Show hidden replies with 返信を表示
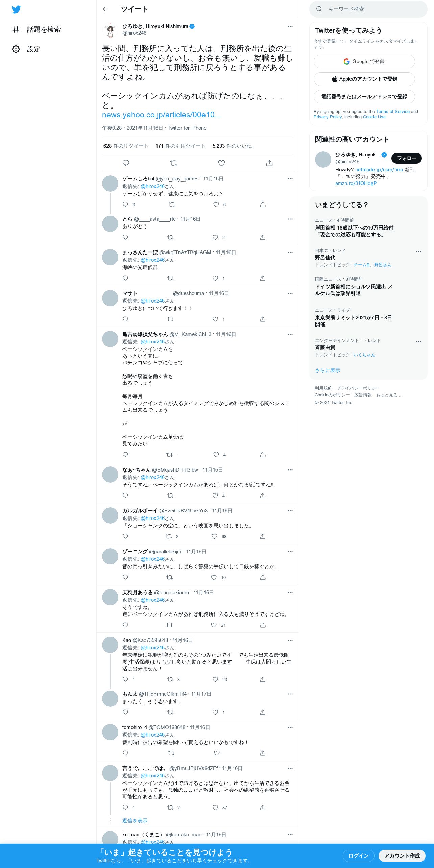Image resolution: width=434 pixels, height=868 pixels. pos(135,821)
